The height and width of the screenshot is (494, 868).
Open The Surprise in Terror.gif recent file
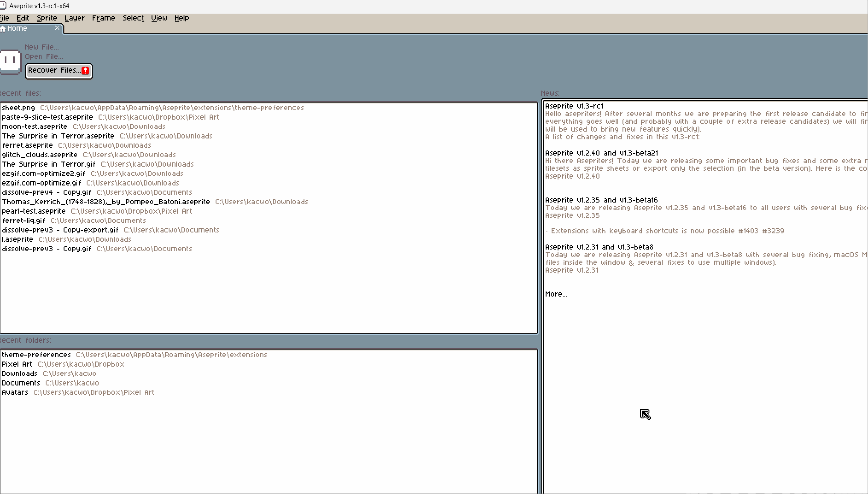[48, 164]
